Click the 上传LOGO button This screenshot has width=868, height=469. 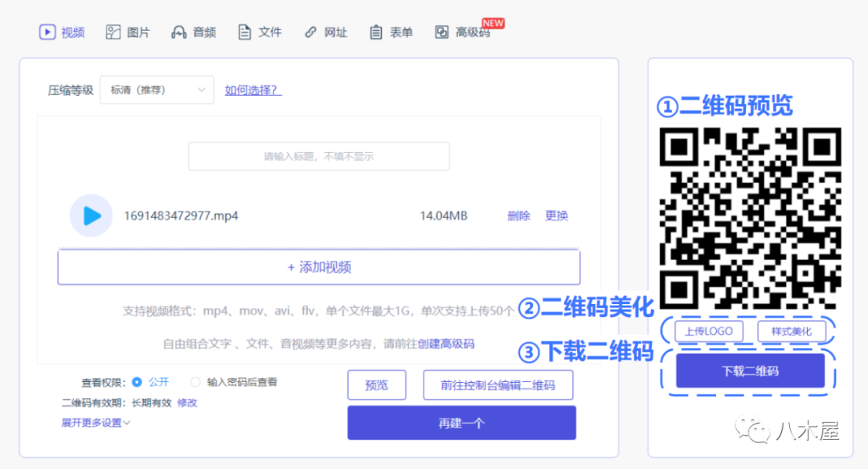tap(709, 331)
